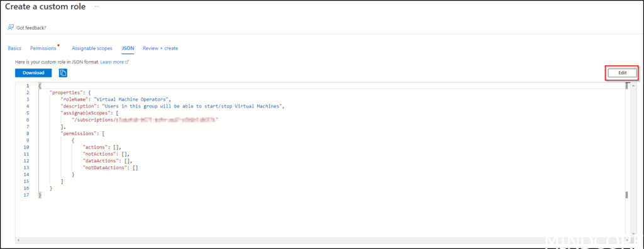Click the "roleName" line in the editor
The image size is (644, 249).
116,99
